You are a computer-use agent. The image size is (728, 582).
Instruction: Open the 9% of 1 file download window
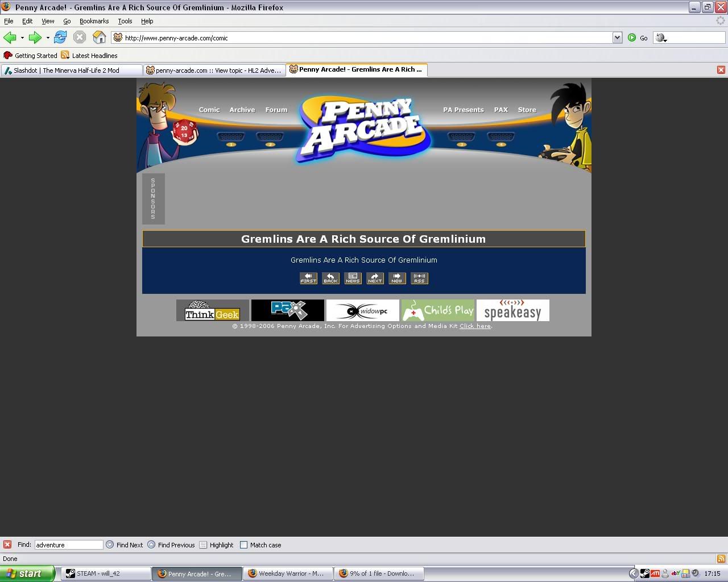[x=379, y=573]
